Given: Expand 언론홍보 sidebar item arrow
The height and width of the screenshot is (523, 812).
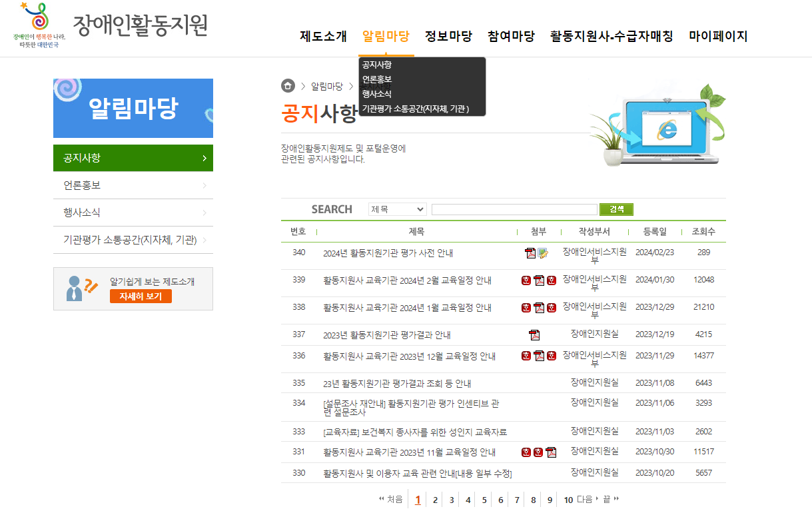Looking at the screenshot, I should [x=204, y=186].
